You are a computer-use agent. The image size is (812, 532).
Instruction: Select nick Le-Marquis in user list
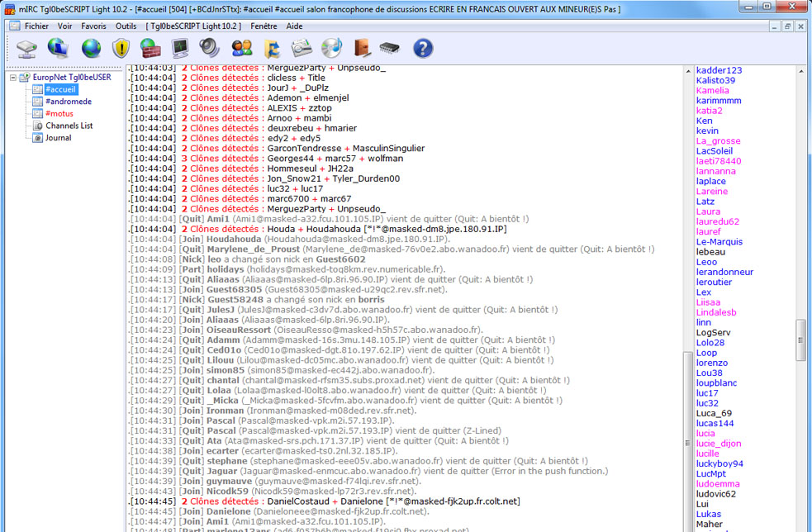[719, 242]
